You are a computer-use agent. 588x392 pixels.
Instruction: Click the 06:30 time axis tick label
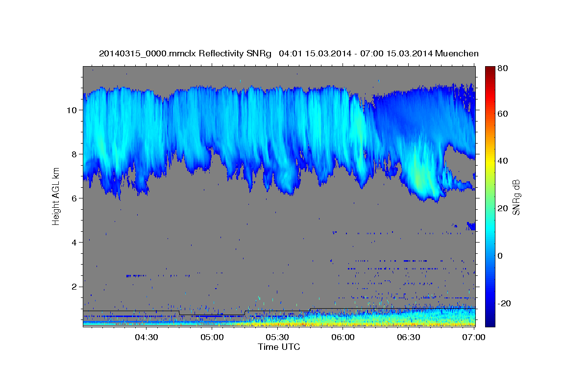click(x=409, y=337)
